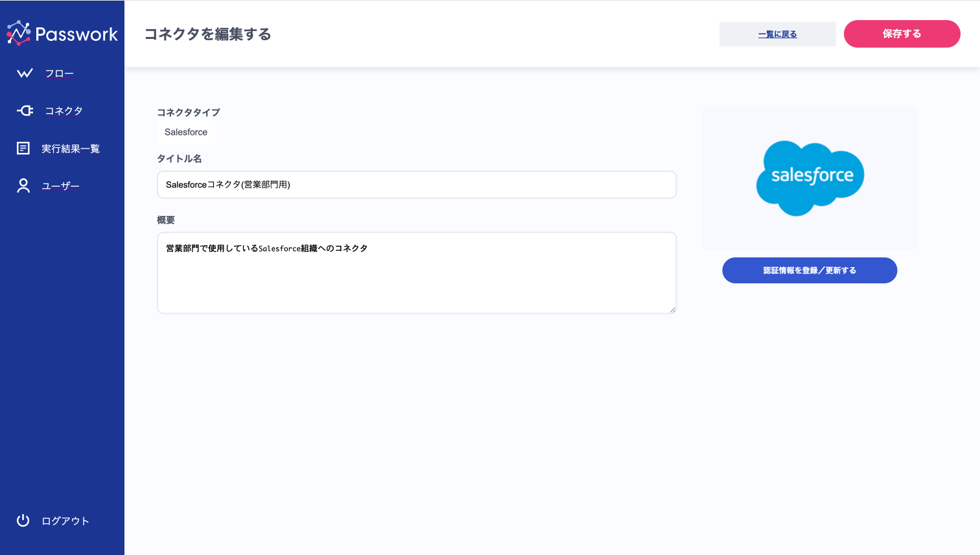Click the Salesforce cloud logo image
The width and height of the screenshot is (980, 555).
coord(810,178)
